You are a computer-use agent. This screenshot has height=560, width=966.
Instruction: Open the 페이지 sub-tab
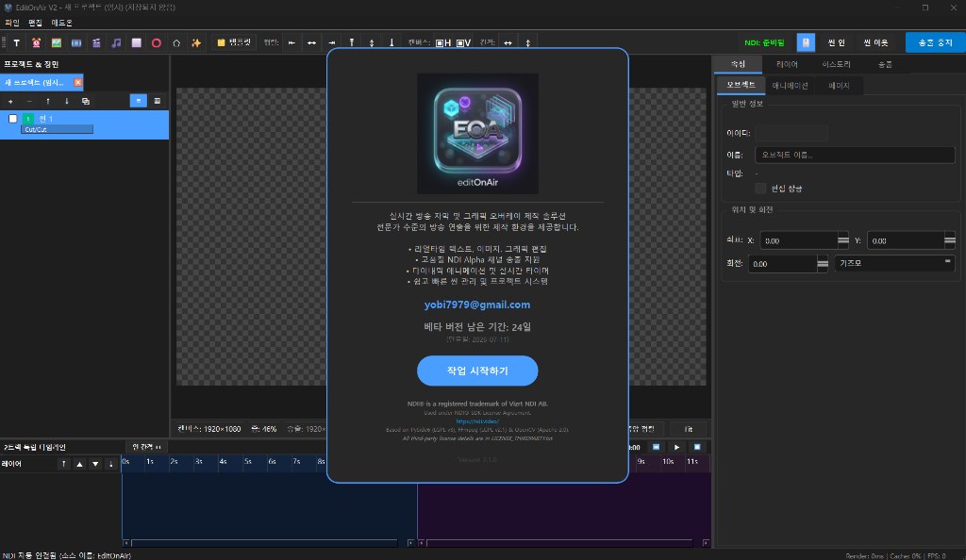coord(839,86)
